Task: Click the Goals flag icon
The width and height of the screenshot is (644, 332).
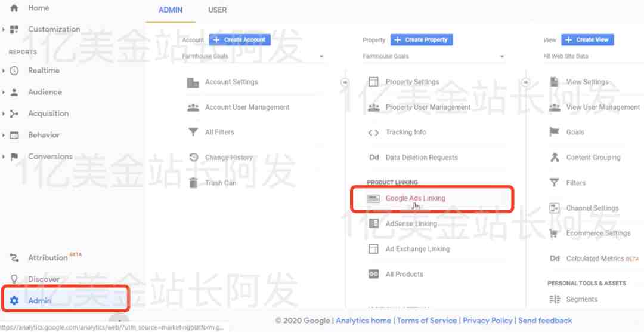Action: tap(555, 133)
